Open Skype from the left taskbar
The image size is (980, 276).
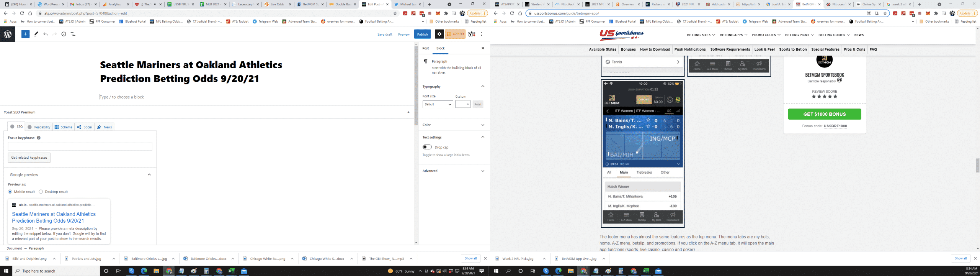[x=131, y=271]
